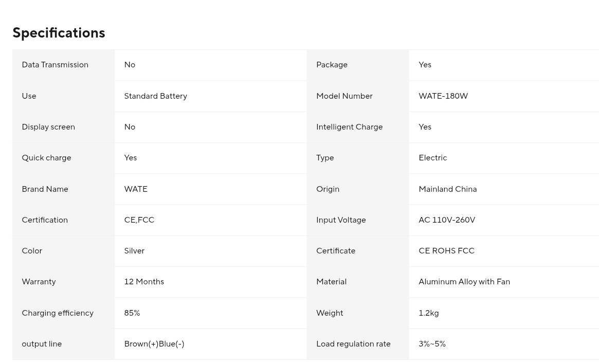Select the WATE-180W model number value

pyautogui.click(x=443, y=96)
